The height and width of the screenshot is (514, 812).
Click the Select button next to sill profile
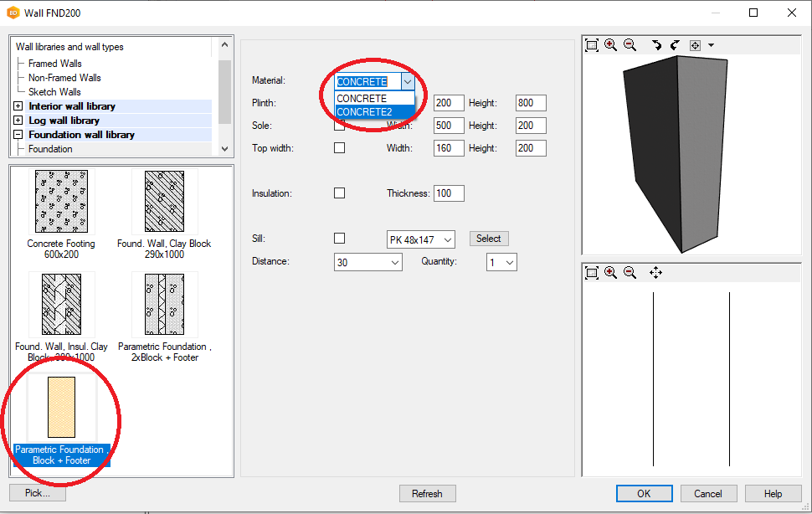tap(488, 239)
